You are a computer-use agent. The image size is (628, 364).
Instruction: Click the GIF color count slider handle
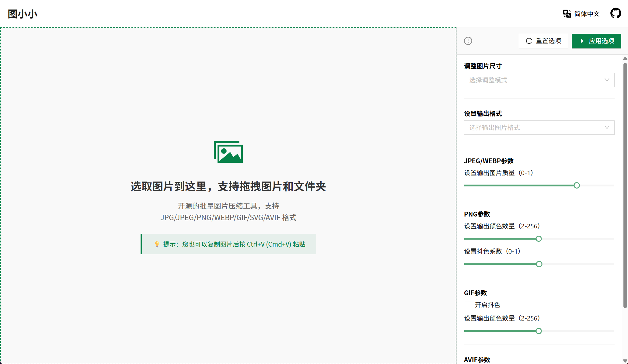539,331
